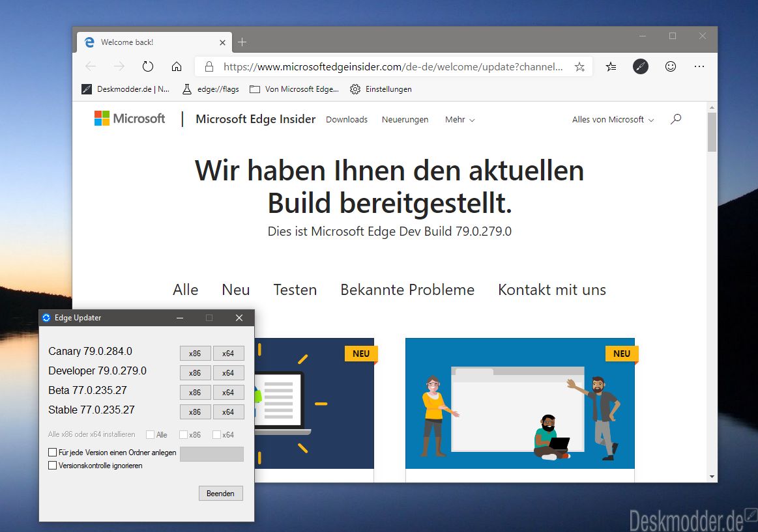The width and height of the screenshot is (758, 532).
Task: Click the Microsoft logo
Action: tap(130, 119)
